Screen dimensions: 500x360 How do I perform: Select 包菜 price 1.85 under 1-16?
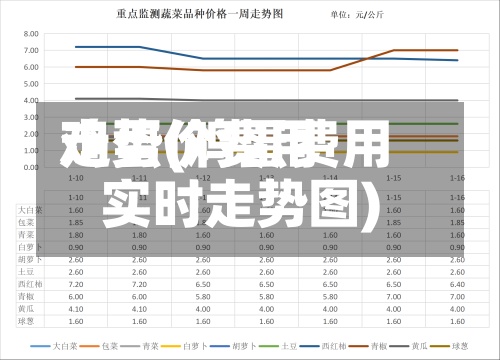[x=457, y=222]
